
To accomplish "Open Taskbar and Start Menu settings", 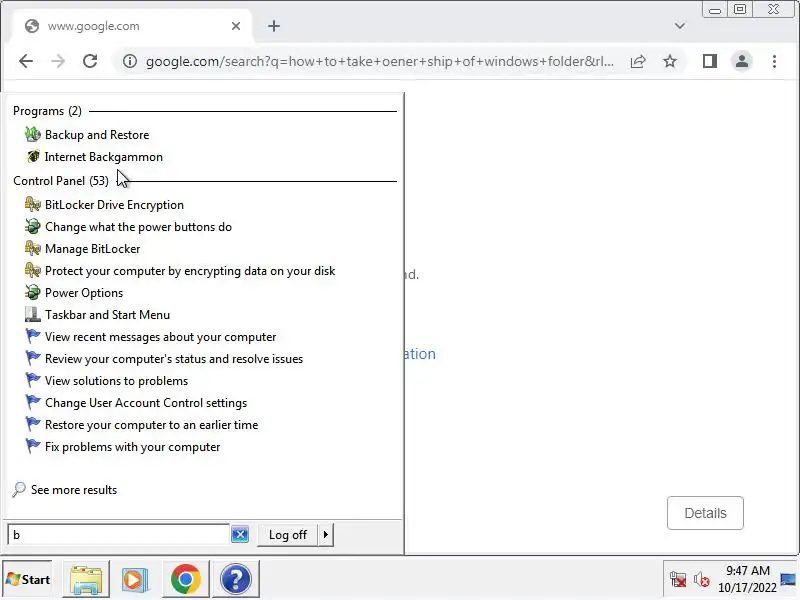I will (107, 314).
